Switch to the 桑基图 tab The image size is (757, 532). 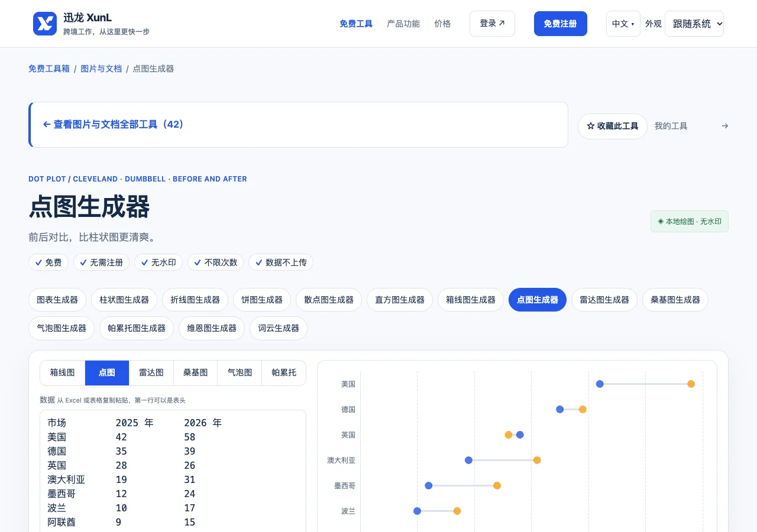click(195, 373)
